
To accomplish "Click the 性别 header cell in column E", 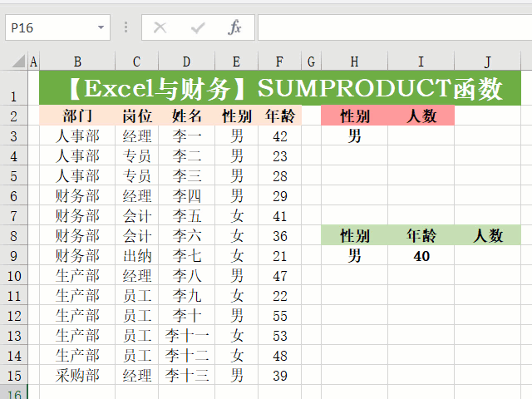I will [236, 116].
